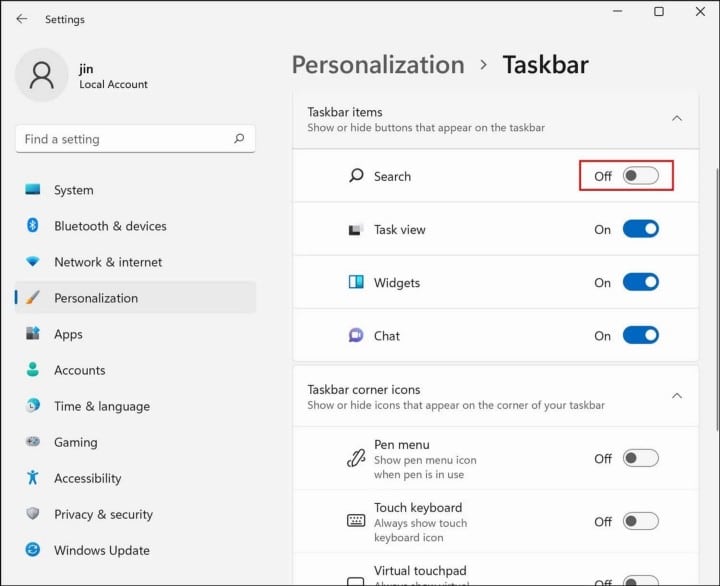Click the jin user avatar icon
Image resolution: width=720 pixels, height=586 pixels.
tap(42, 75)
